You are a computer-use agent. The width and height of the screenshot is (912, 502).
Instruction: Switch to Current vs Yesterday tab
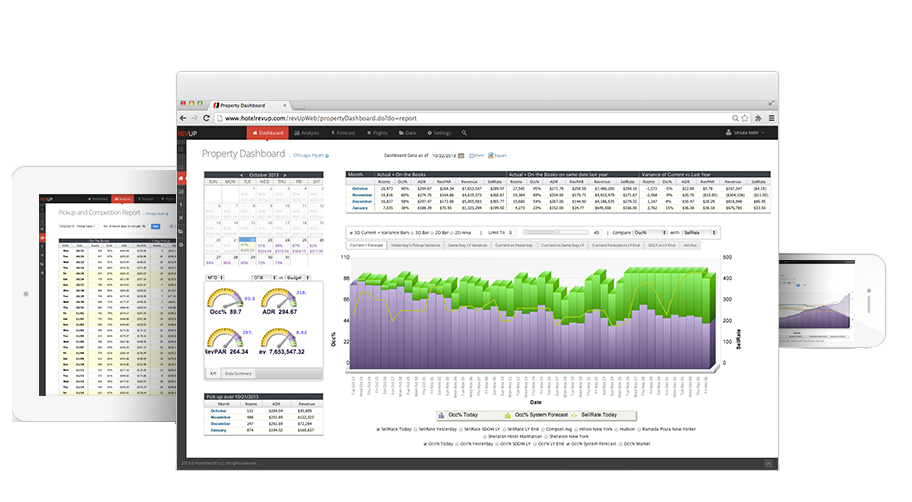click(514, 245)
